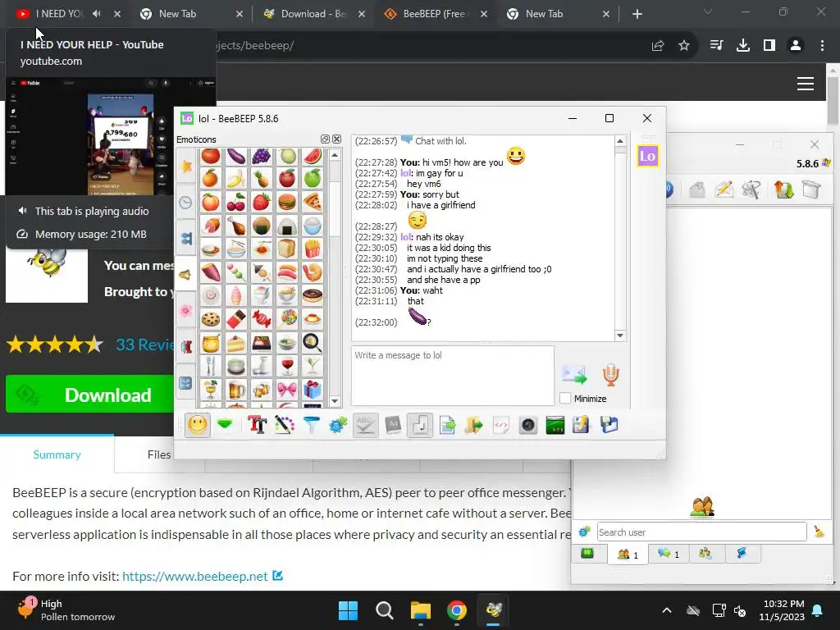840x630 pixels.
Task: Insert the doughnut emoticon
Action: [313, 295]
